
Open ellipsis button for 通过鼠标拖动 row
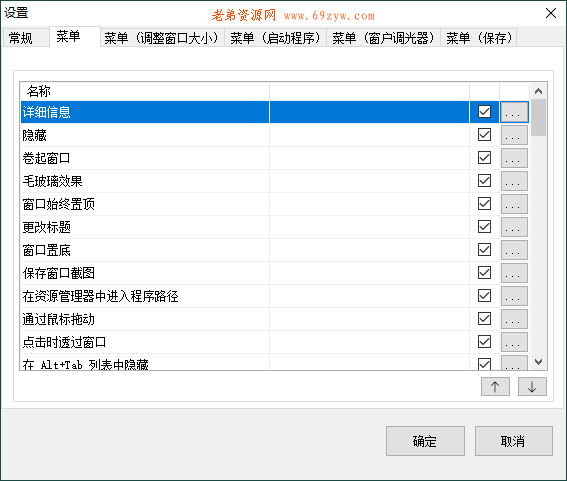click(x=514, y=319)
